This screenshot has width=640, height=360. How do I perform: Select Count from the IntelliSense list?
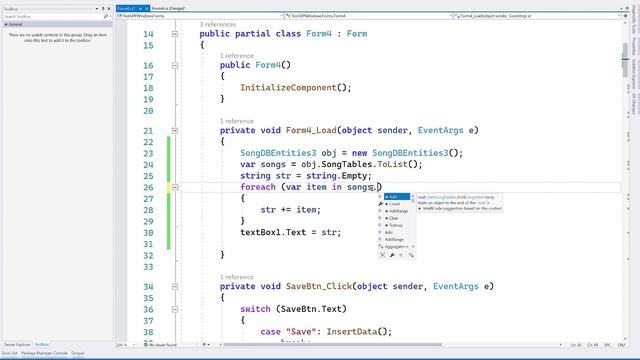pos(394,204)
